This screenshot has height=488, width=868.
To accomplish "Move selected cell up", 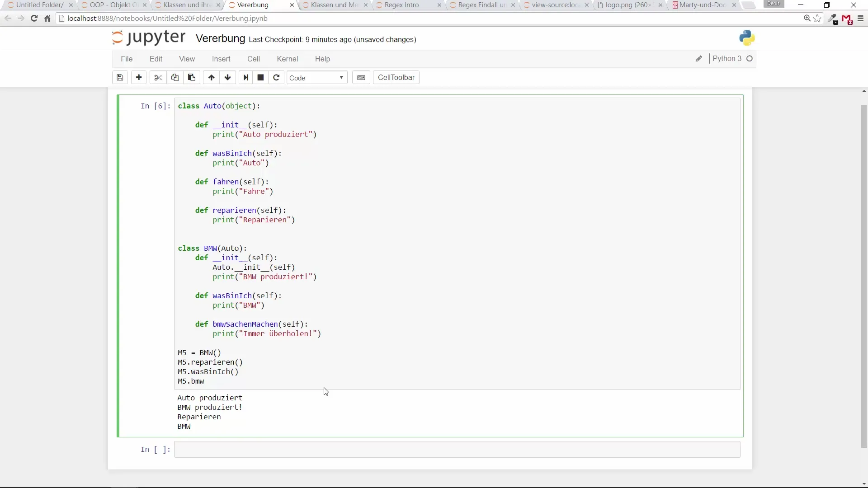I will click(211, 78).
